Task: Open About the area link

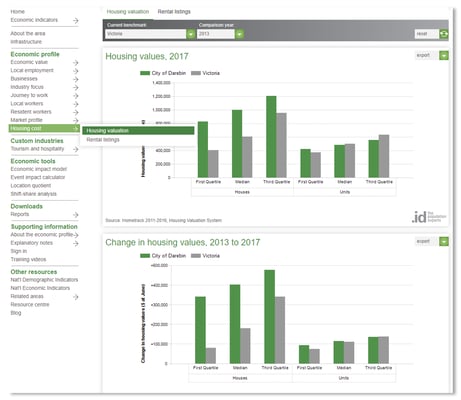Action: 28,34
